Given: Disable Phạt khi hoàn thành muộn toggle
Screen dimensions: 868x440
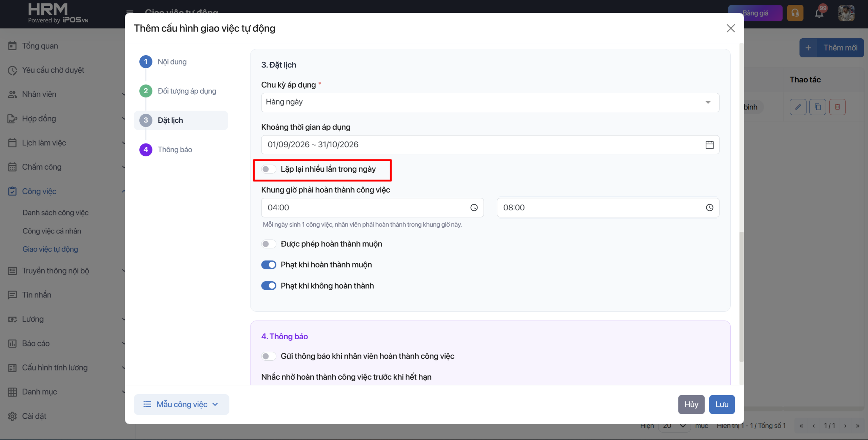Looking at the screenshot, I should click(269, 265).
